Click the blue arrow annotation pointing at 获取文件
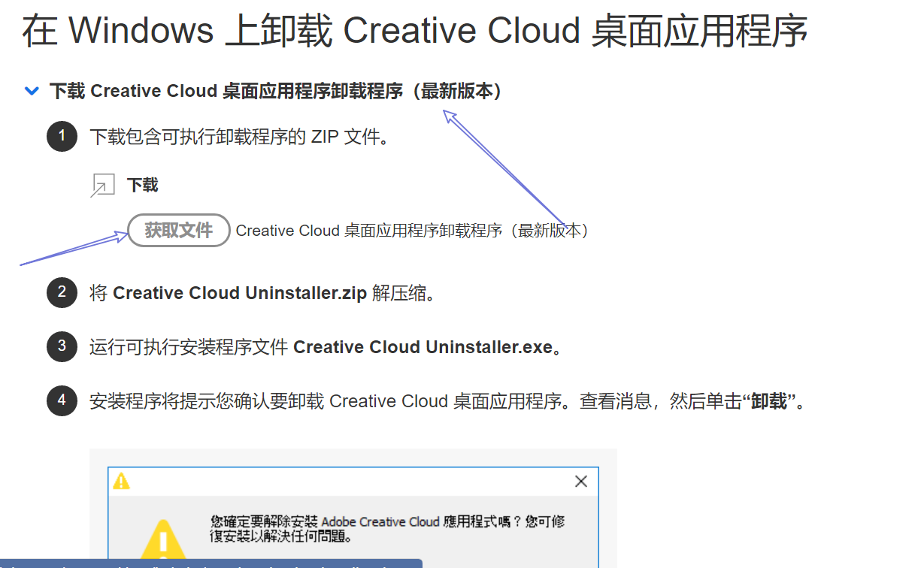The image size is (924, 568). pyautogui.click(x=75, y=248)
